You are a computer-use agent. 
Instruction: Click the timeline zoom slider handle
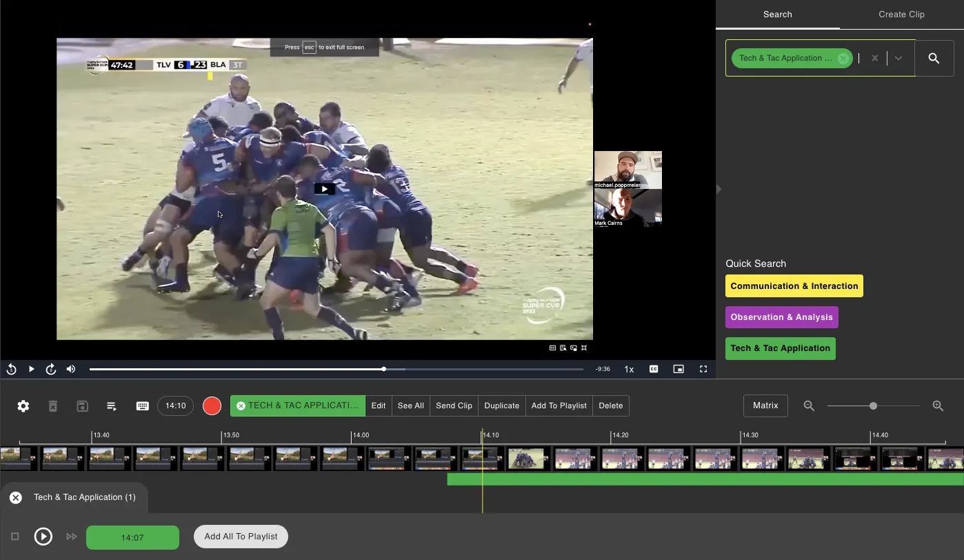click(873, 406)
